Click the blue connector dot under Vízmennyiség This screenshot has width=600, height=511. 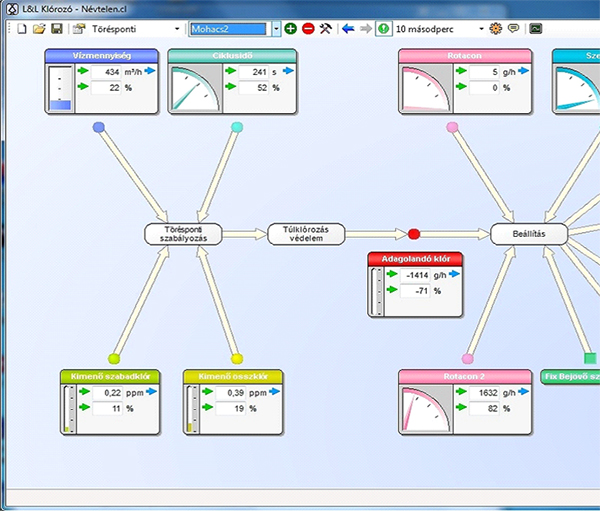[x=99, y=127]
